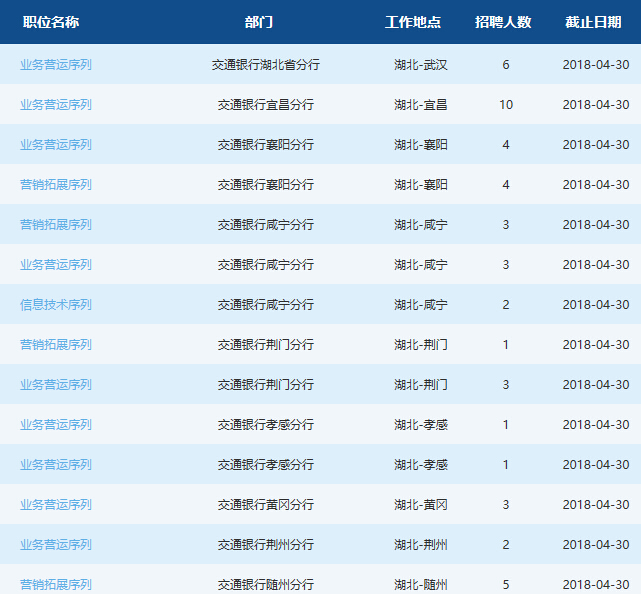
Task: Open 业务营运序列 link for 荆州分行
Action: [56, 545]
